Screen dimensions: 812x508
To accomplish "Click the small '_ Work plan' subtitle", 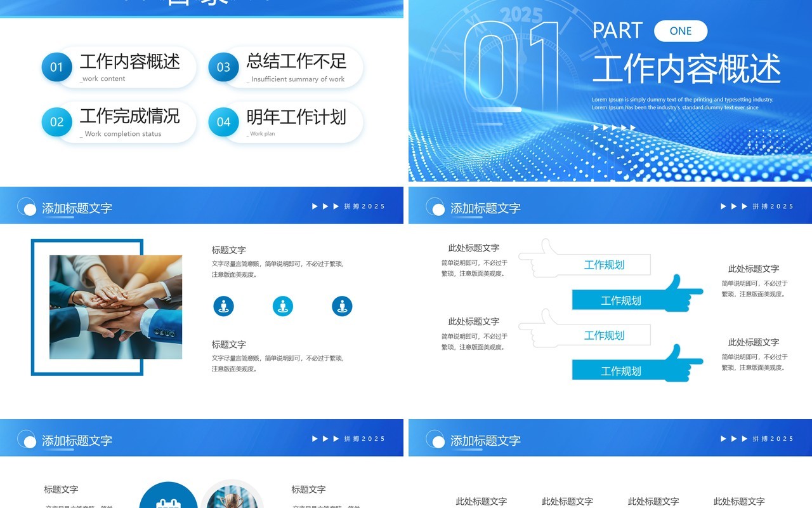I will click(261, 134).
